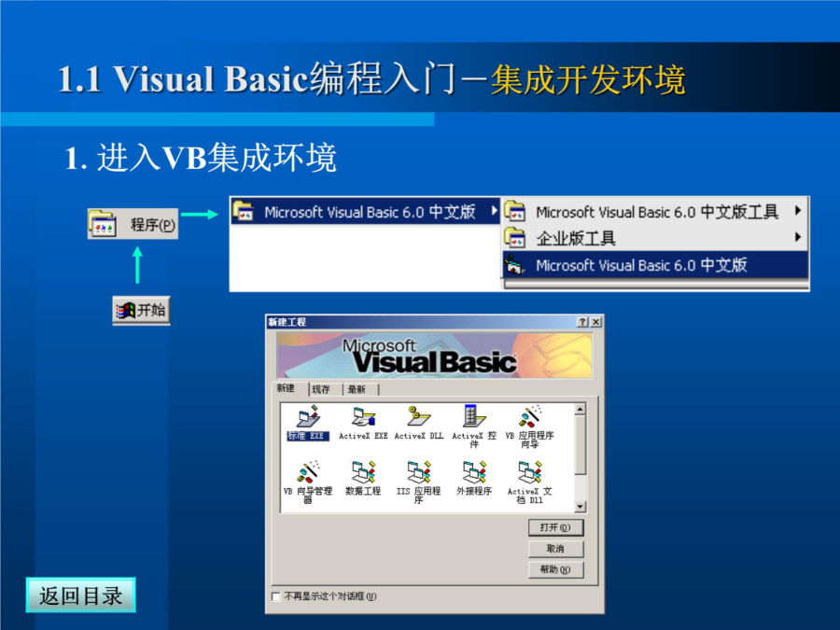Image resolution: width=840 pixels, height=630 pixels.
Task: Click the 程序(P) label text
Action: click(x=153, y=224)
